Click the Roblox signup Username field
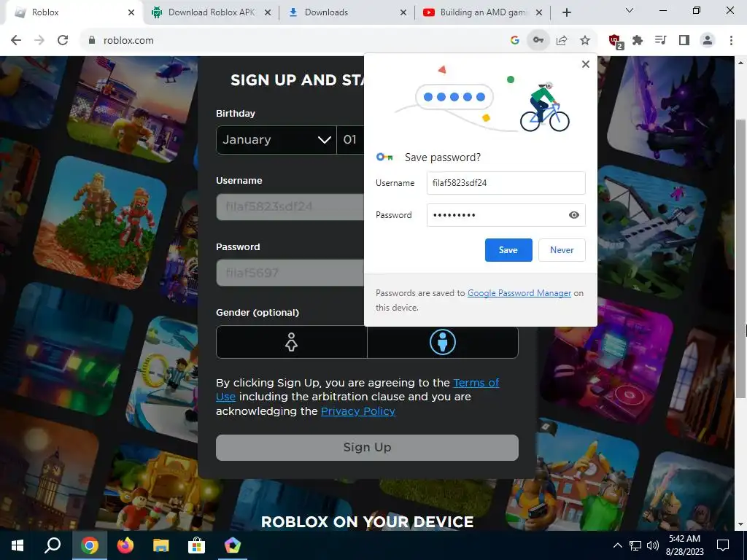 click(290, 206)
